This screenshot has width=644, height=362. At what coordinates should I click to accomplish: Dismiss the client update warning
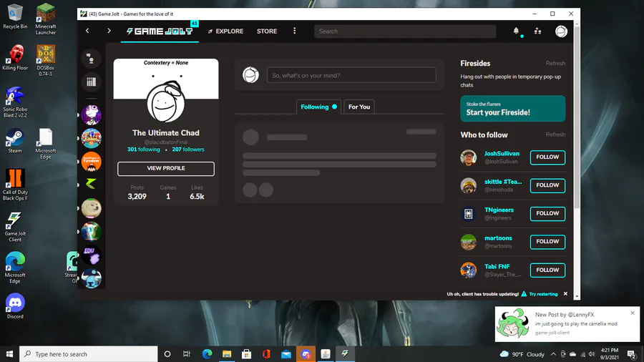(565, 294)
